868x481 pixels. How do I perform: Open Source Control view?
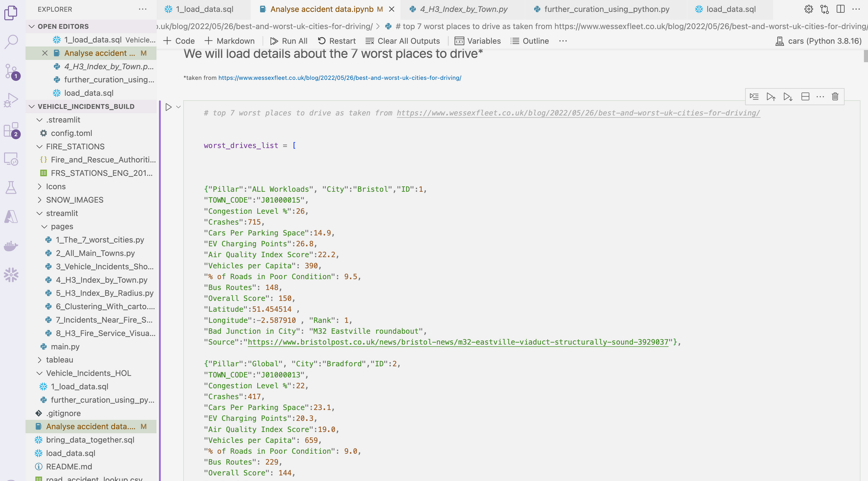point(11,71)
